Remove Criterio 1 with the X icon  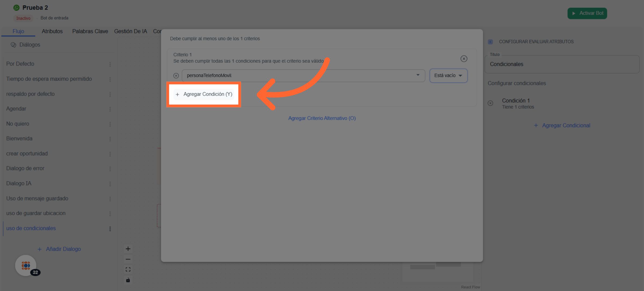(x=464, y=59)
